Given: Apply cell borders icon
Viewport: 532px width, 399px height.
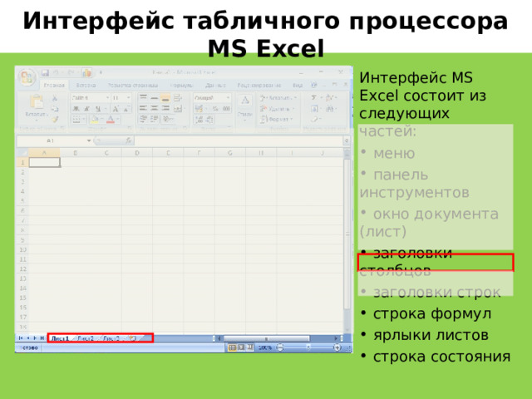Looking at the screenshot, I should [x=76, y=119].
